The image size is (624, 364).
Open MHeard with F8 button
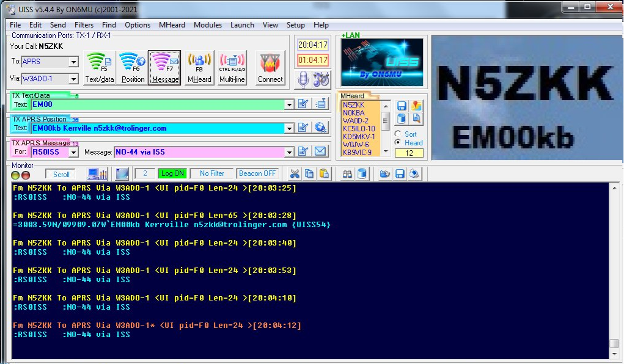click(x=199, y=68)
